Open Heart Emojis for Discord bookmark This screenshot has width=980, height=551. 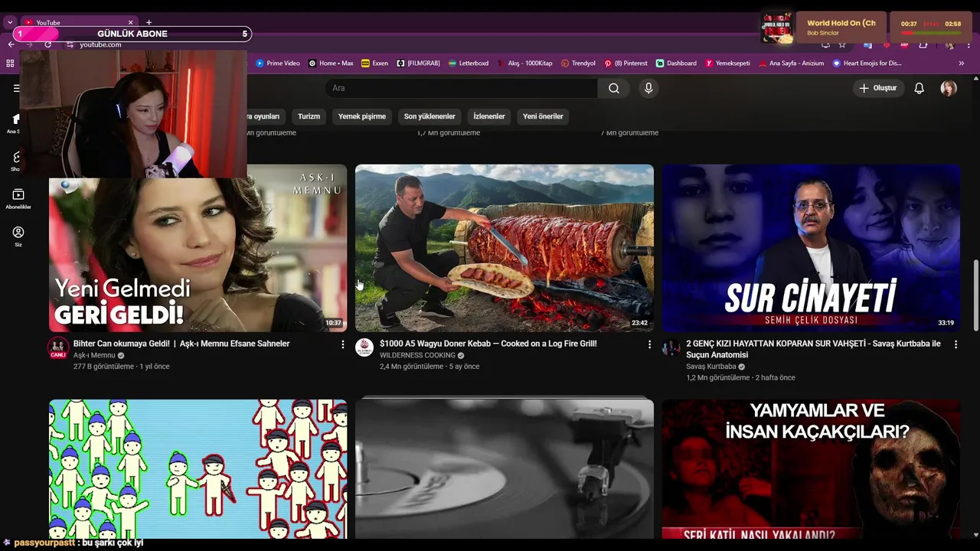(867, 64)
